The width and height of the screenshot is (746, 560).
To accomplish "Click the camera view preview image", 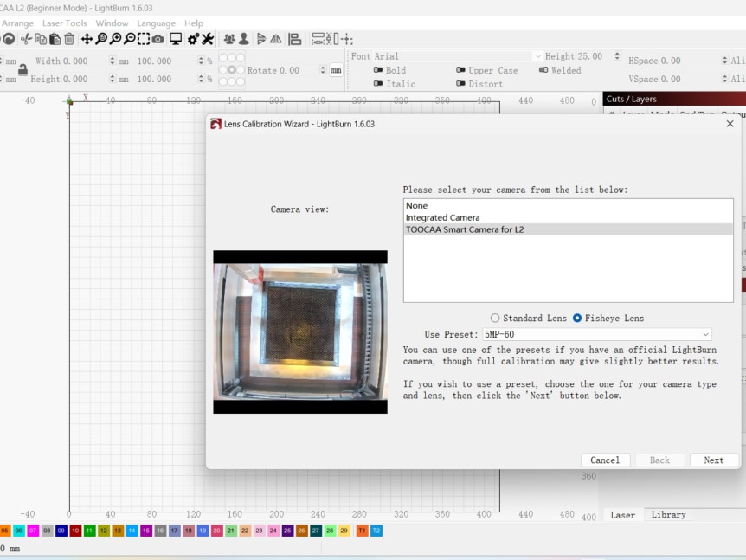I will (x=300, y=332).
